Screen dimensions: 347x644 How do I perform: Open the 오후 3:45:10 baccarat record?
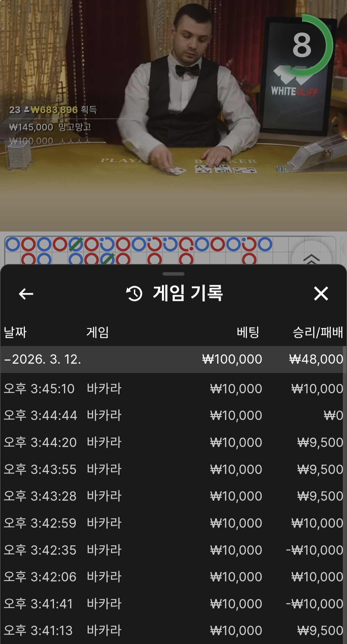173,389
